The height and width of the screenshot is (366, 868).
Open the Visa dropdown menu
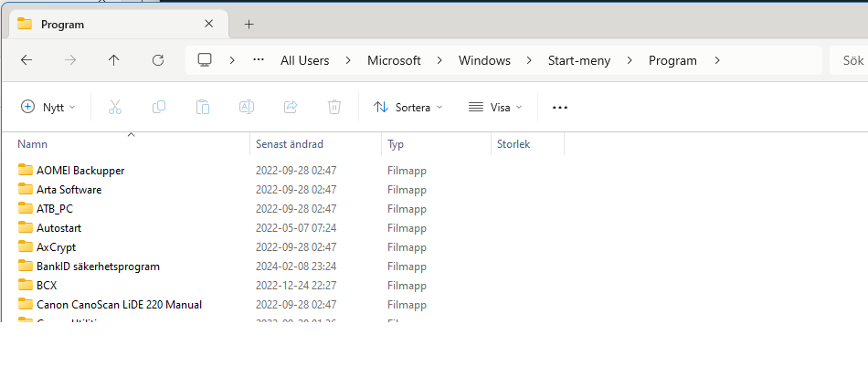click(x=495, y=108)
